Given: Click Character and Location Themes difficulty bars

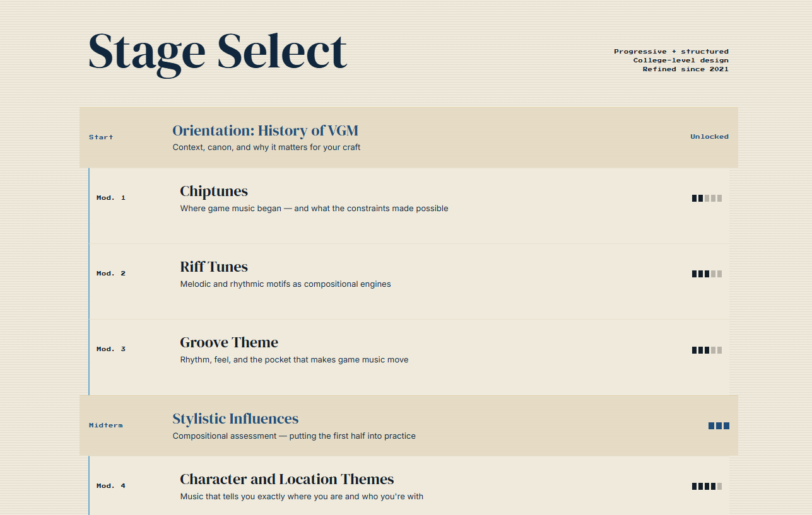Looking at the screenshot, I should point(707,486).
